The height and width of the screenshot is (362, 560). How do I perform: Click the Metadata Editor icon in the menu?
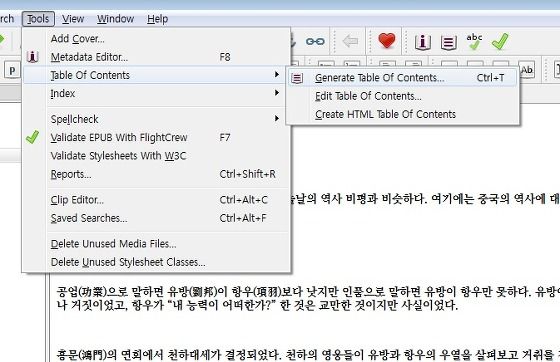[x=32, y=56]
